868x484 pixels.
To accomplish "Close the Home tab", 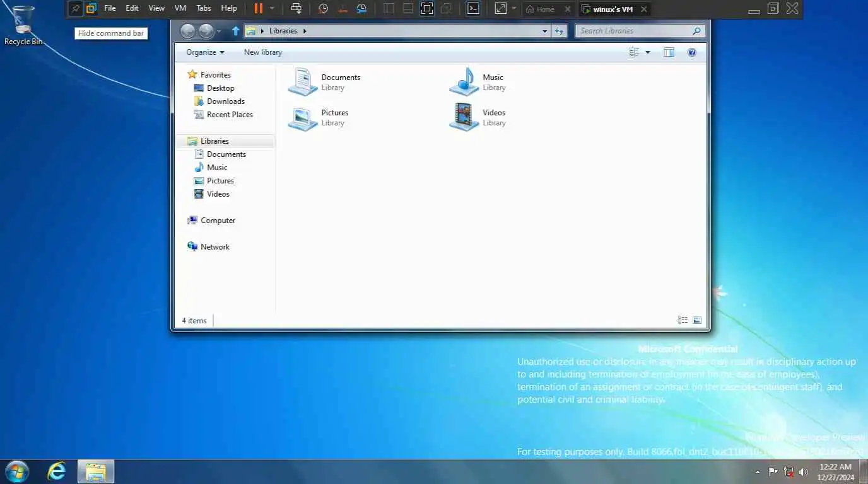I will (567, 9).
